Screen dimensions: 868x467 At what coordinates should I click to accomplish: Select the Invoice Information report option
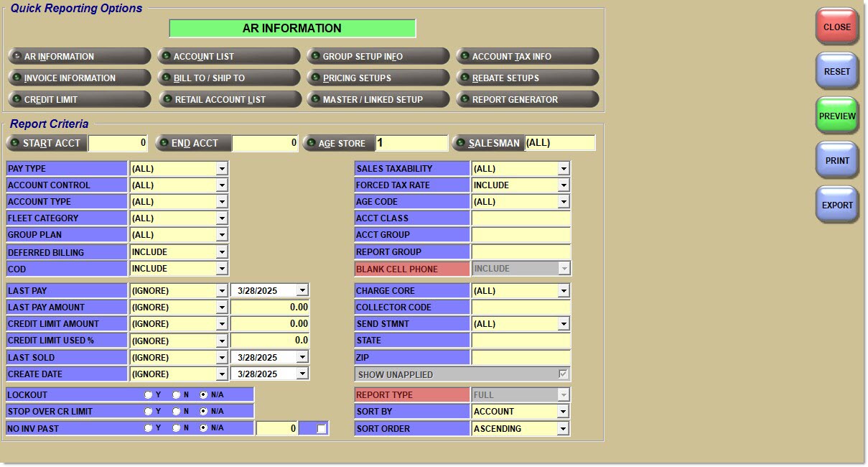pos(79,78)
